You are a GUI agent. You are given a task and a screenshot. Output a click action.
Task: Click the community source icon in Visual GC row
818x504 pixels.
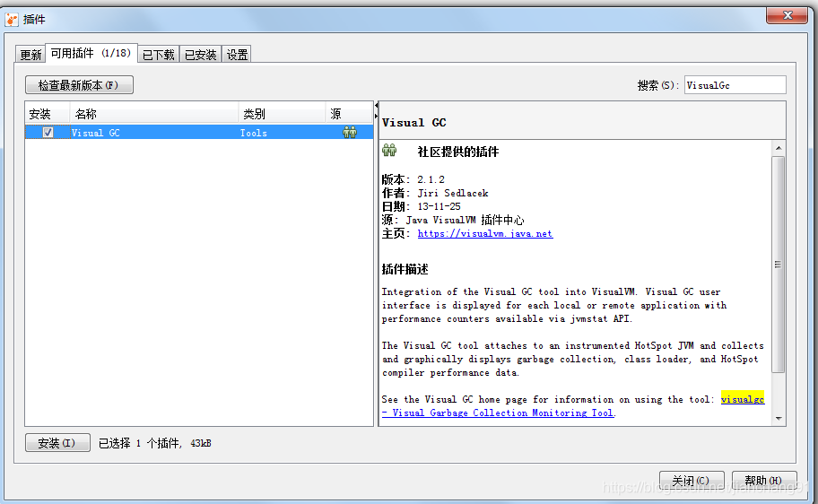pyautogui.click(x=350, y=133)
